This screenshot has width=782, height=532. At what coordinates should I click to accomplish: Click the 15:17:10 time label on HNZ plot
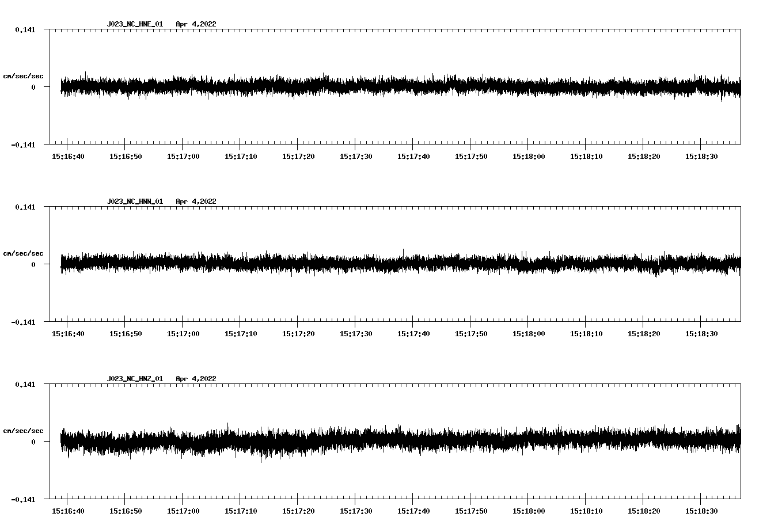point(241,511)
